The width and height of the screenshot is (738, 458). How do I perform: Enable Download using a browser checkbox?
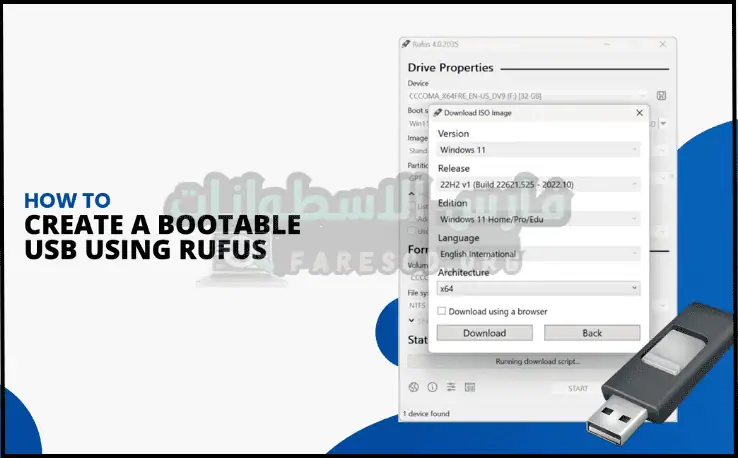click(442, 311)
